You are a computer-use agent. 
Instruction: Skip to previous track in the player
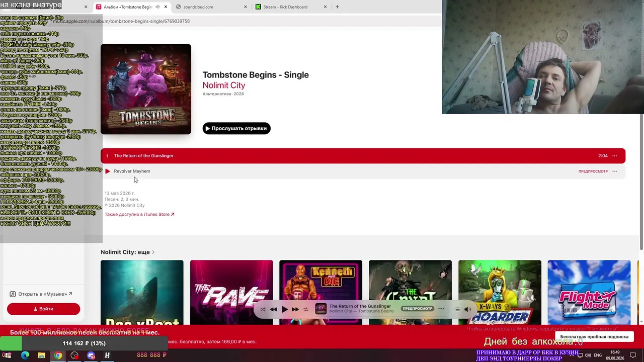point(273,309)
